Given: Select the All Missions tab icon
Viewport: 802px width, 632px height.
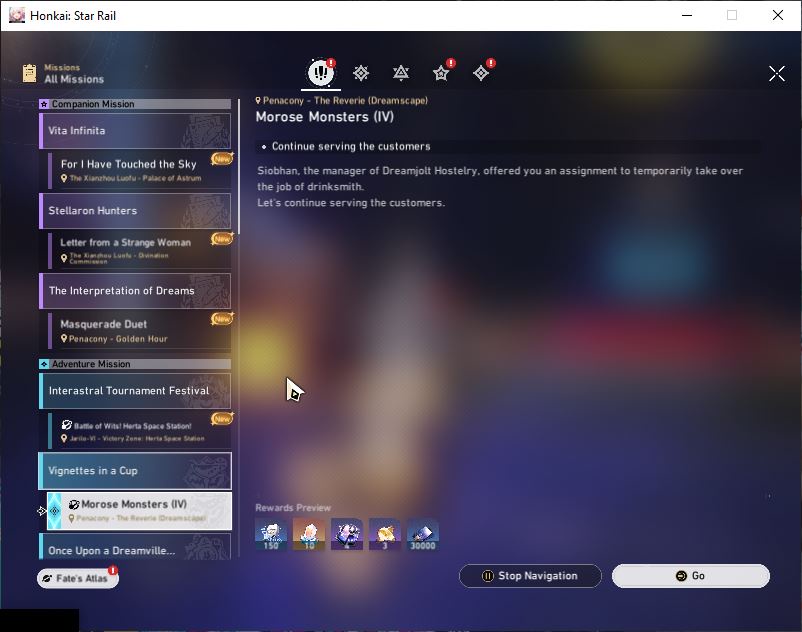Looking at the screenshot, I should click(321, 73).
